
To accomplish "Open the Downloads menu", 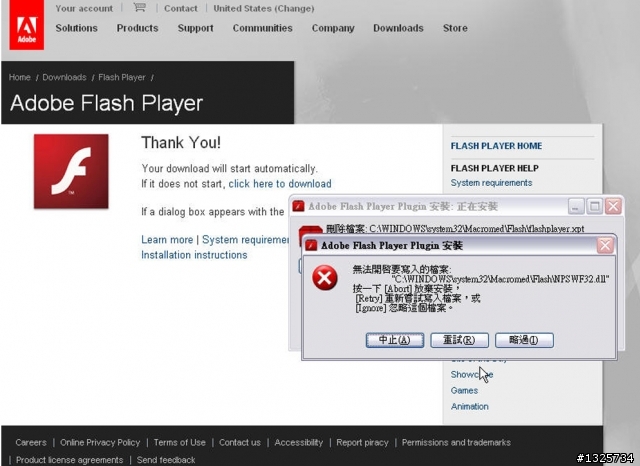I will [x=398, y=28].
